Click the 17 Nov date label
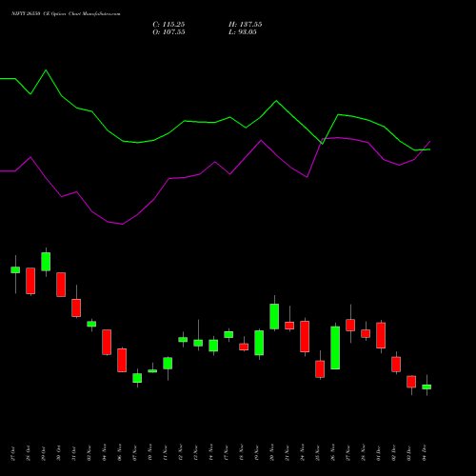The height and width of the screenshot is (476, 476). coord(227,452)
